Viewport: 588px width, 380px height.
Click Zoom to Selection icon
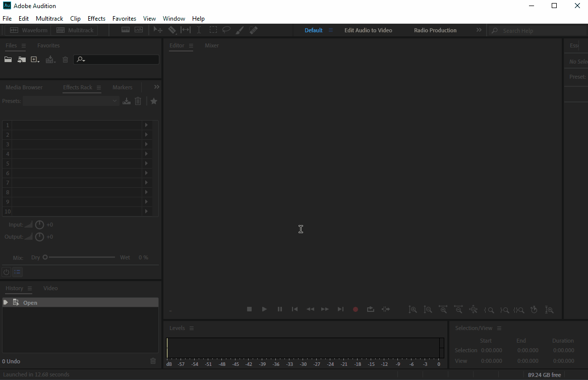[519, 310]
